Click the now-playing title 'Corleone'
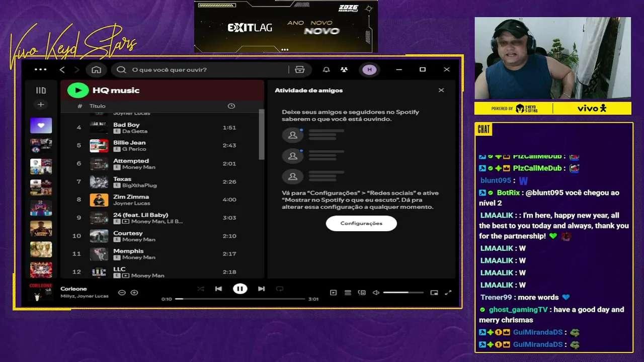 (73, 289)
